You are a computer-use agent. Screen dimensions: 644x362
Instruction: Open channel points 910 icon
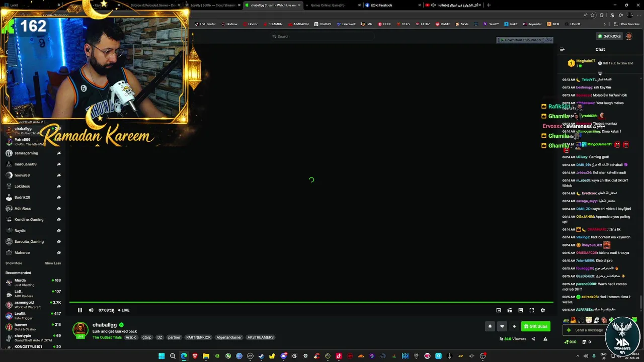coord(571,342)
